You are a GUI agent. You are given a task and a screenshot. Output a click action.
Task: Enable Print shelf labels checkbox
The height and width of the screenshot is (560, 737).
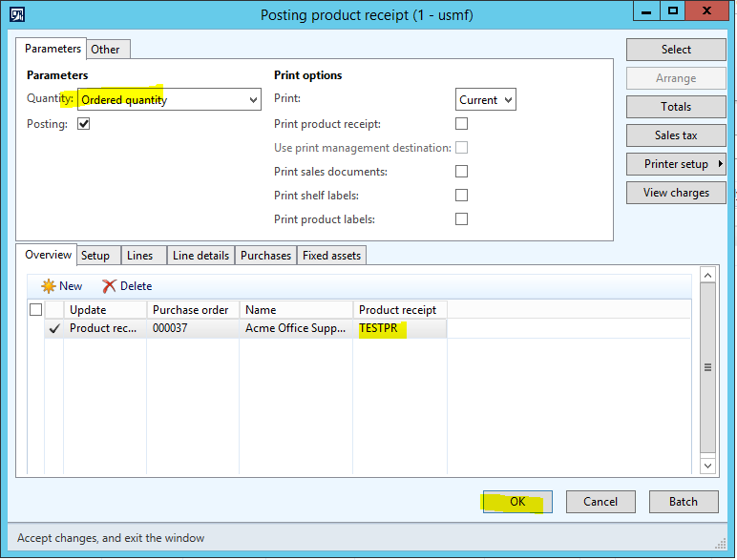click(x=462, y=196)
